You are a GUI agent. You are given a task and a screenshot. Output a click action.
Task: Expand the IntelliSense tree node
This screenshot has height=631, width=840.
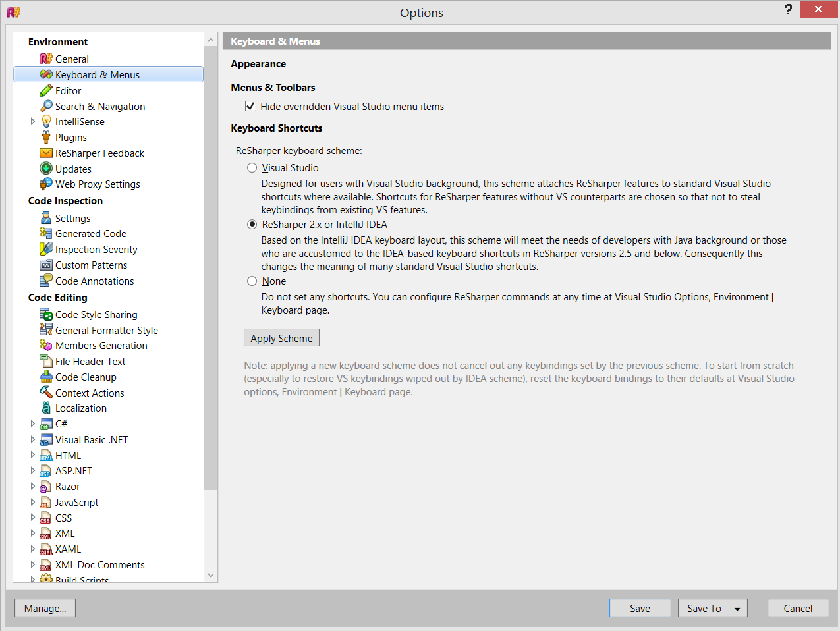pyautogui.click(x=32, y=121)
